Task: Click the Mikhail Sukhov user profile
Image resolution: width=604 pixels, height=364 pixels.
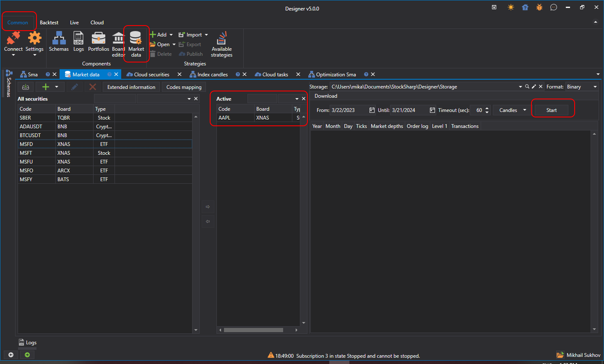Action: coord(578,355)
